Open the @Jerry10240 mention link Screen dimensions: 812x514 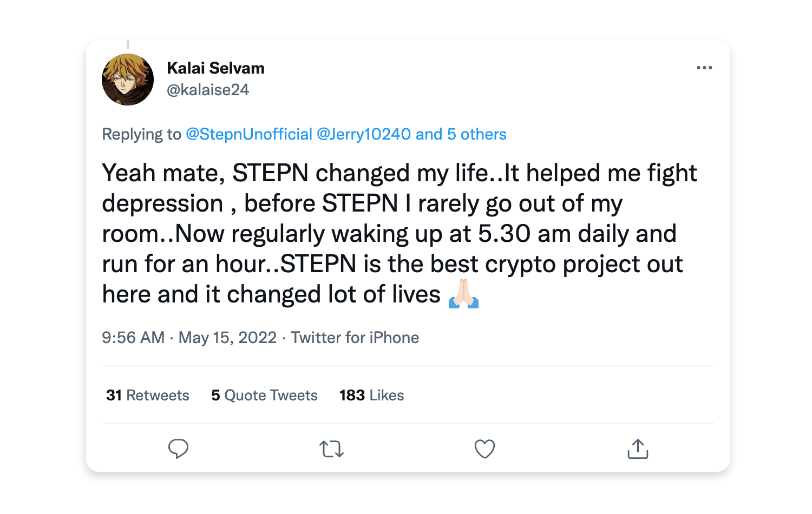click(363, 134)
